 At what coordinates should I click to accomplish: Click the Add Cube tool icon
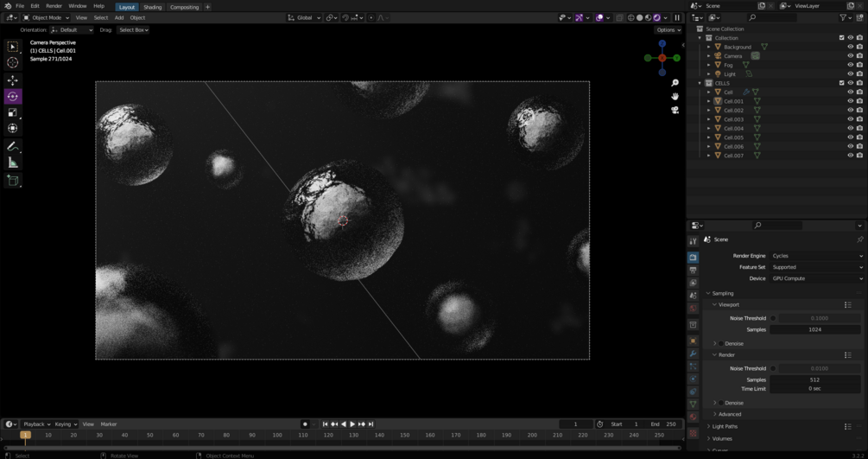[12, 181]
